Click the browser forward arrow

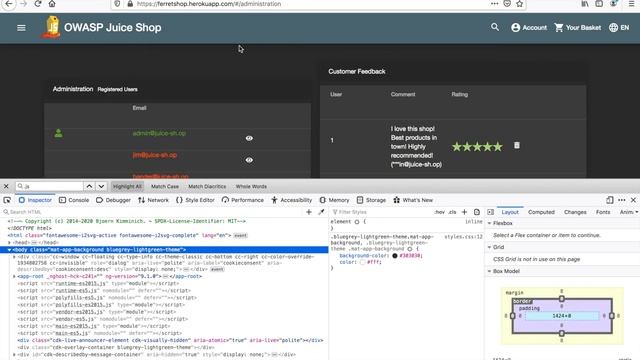[x=23, y=4]
